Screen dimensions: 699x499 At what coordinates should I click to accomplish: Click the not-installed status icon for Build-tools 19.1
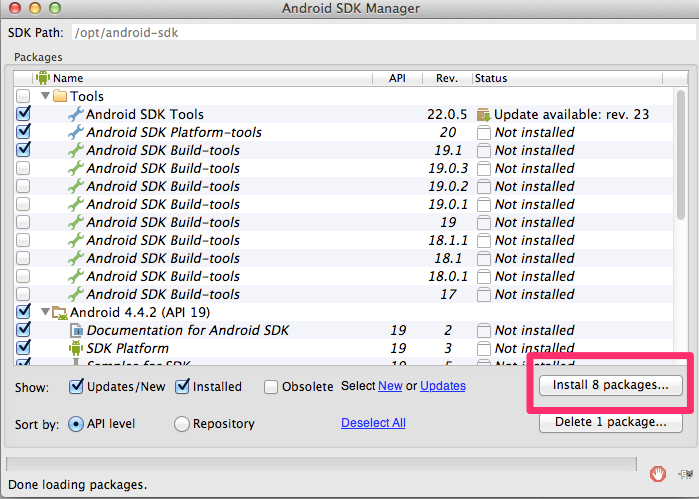tap(484, 150)
